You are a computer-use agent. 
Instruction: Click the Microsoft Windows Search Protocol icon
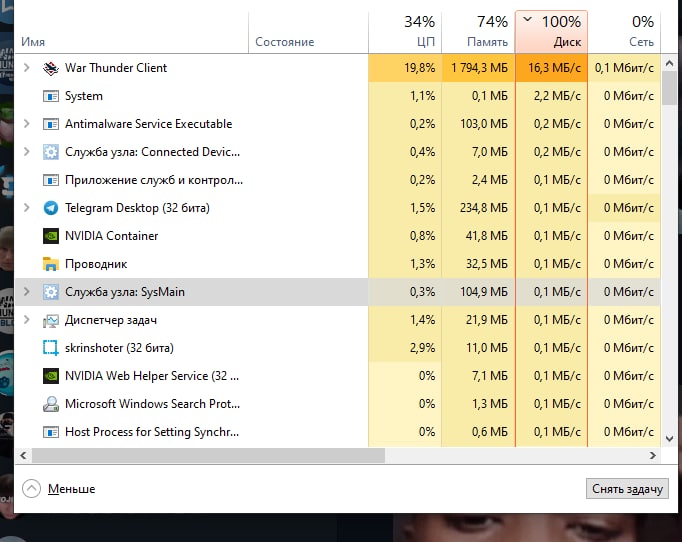(x=51, y=404)
